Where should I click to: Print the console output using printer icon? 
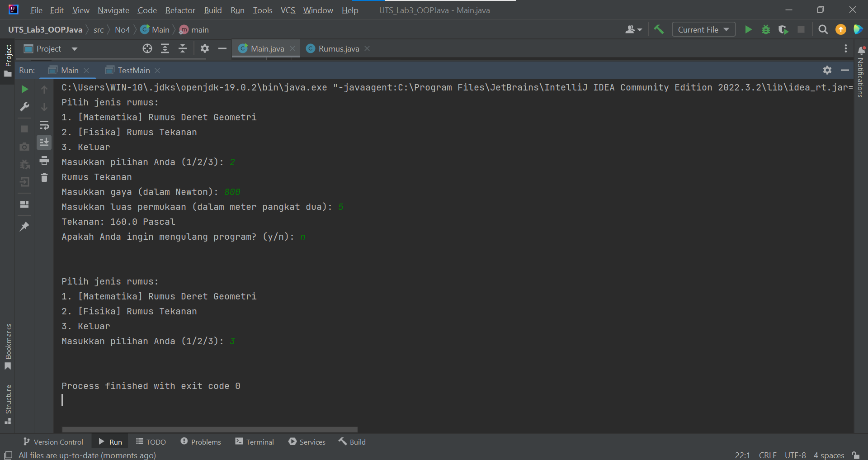[44, 161]
